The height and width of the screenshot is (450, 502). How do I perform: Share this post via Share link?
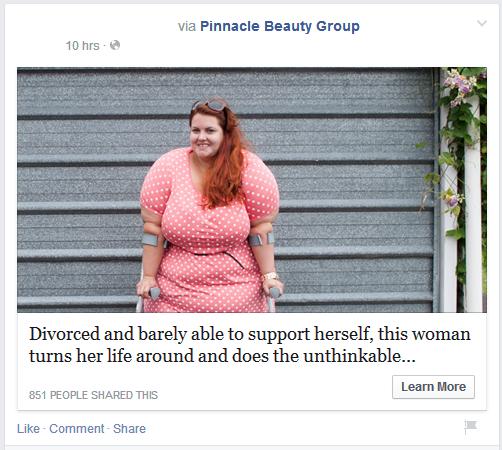[x=129, y=429]
